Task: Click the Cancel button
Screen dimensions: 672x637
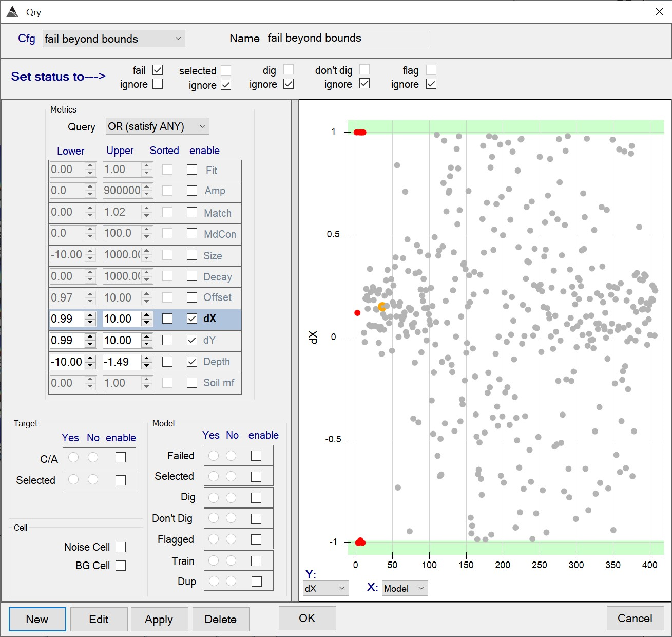Action: point(635,618)
